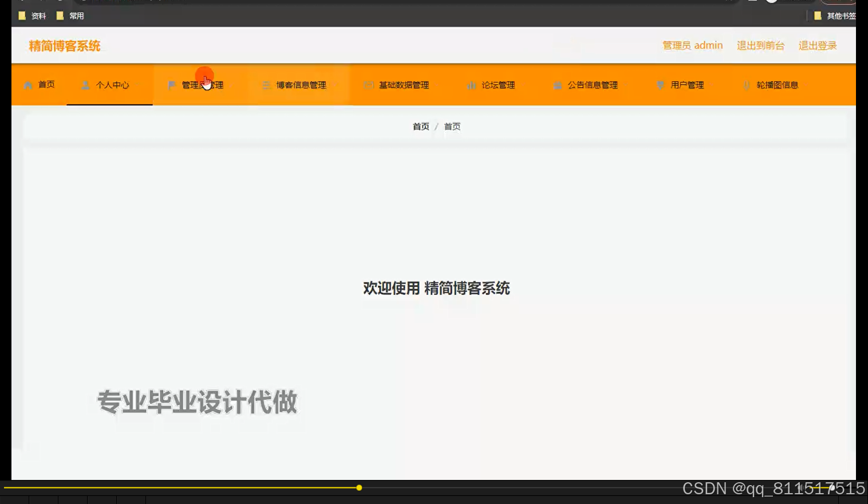Select the envelope icon on 基础数据管理
868x504 pixels.
[368, 85]
